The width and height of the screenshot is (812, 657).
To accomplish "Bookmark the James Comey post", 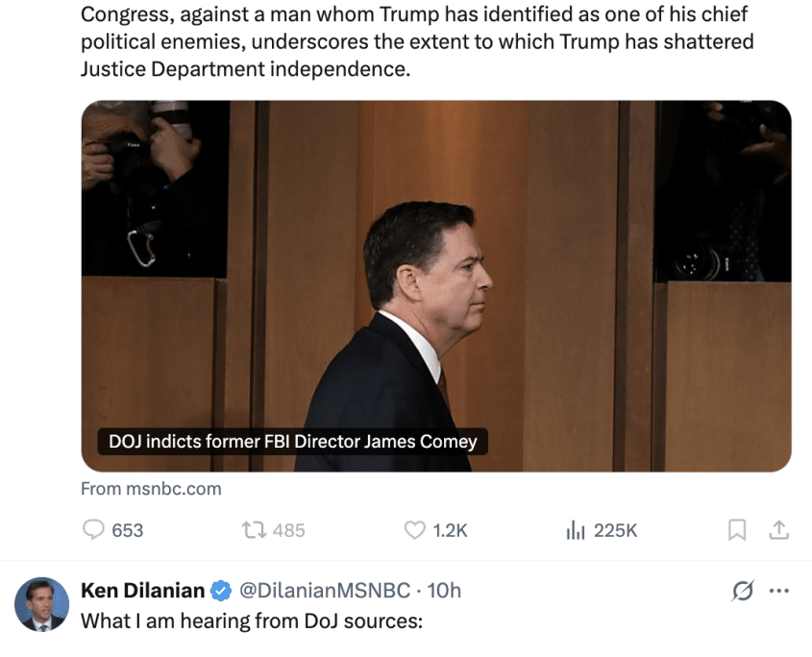I will point(737,529).
